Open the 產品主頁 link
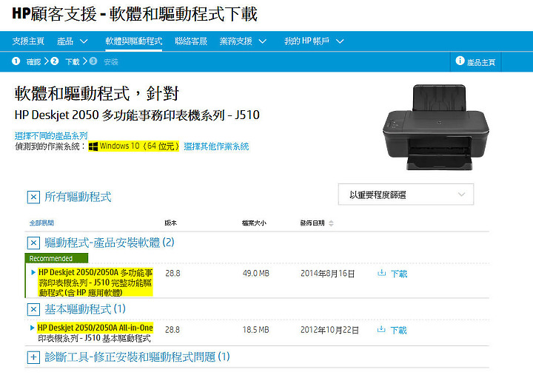 coord(480,62)
